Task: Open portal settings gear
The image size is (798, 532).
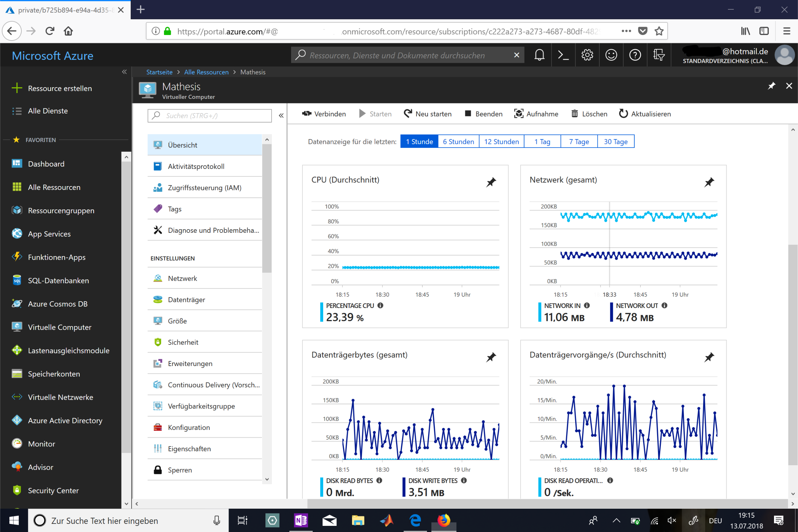Action: click(587, 55)
